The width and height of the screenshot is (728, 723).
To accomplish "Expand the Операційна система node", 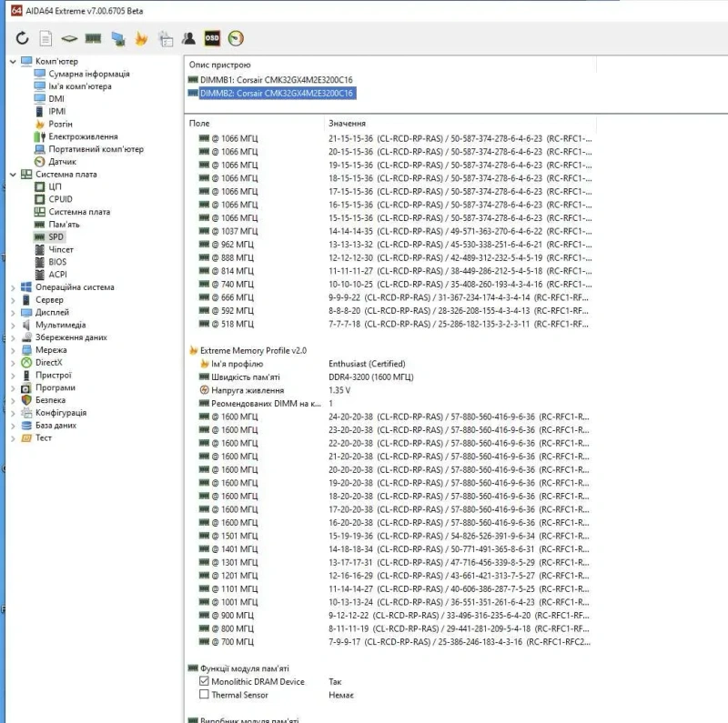I will click(x=13, y=287).
